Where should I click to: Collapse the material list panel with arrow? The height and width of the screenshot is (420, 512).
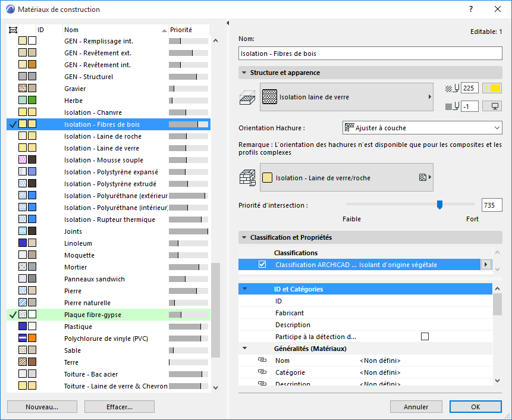(228, 23)
